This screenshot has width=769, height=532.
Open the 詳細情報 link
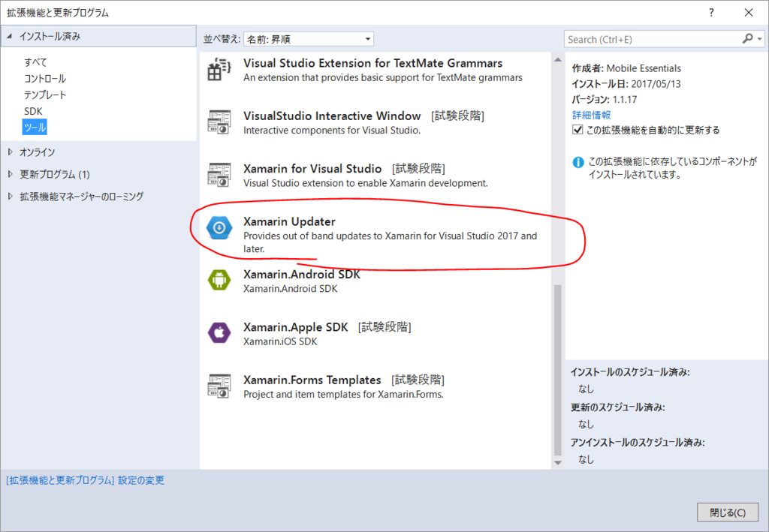pyautogui.click(x=592, y=115)
